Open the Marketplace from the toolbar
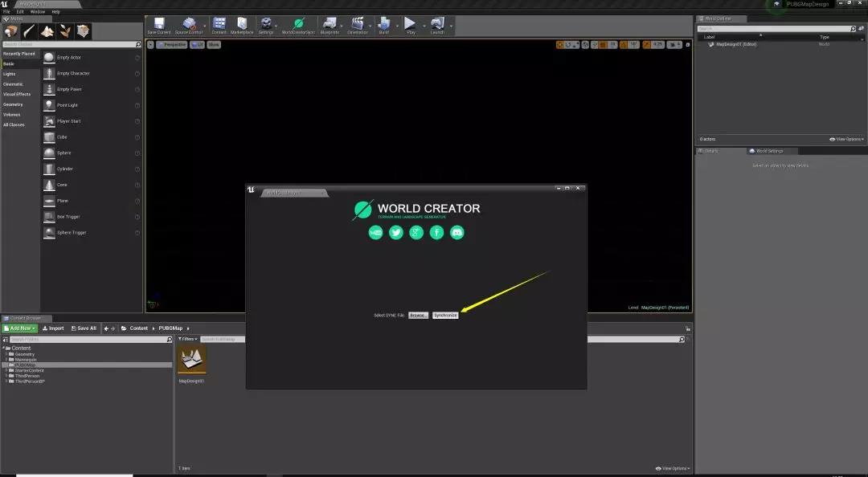 (242, 26)
